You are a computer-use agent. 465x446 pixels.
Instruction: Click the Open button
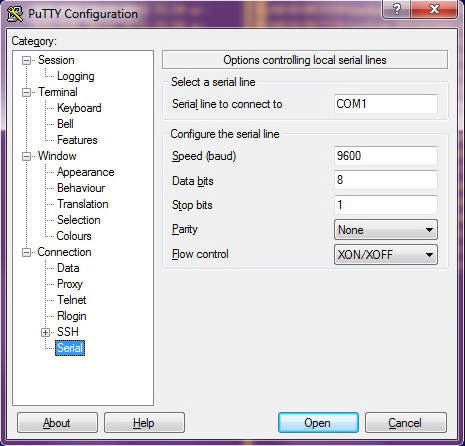tap(318, 423)
